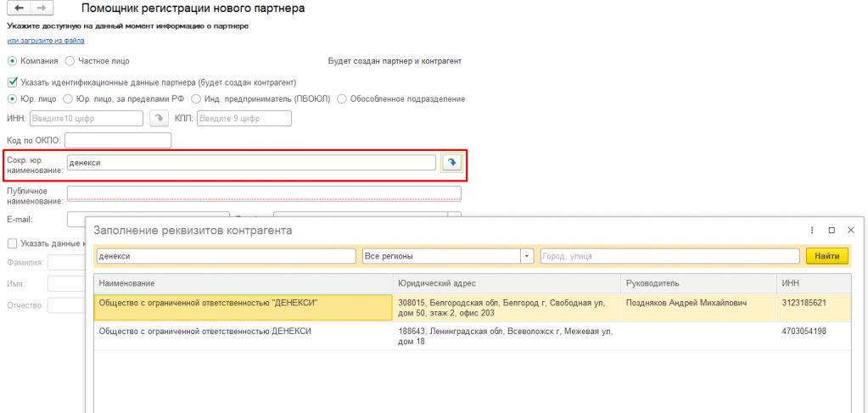Uncheck Указать идентификационные данные партнера
The width and height of the screenshot is (868, 413).
tap(12, 82)
